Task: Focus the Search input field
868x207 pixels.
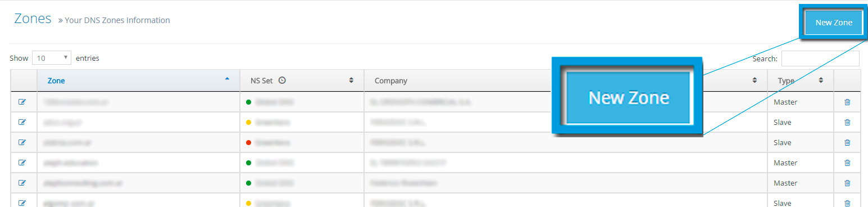Action: 820,58
